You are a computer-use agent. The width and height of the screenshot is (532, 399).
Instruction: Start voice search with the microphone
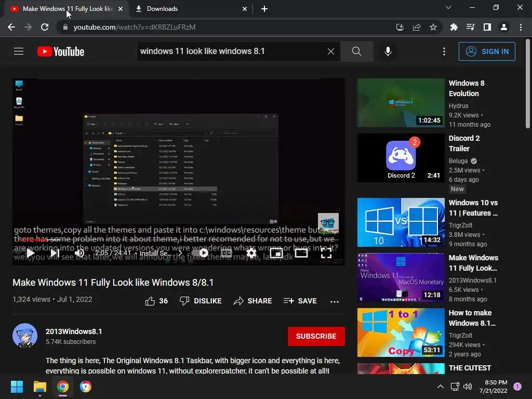pyautogui.click(x=388, y=51)
